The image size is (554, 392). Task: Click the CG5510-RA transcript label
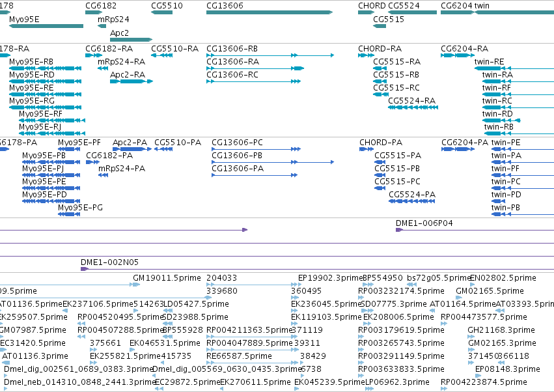pos(175,48)
